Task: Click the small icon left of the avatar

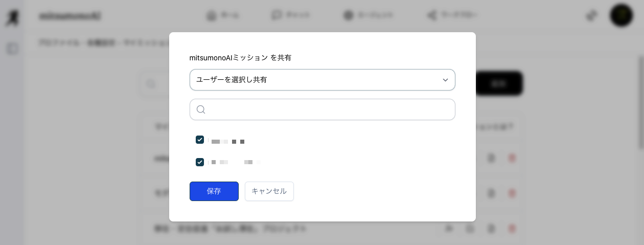Action: tap(591, 15)
